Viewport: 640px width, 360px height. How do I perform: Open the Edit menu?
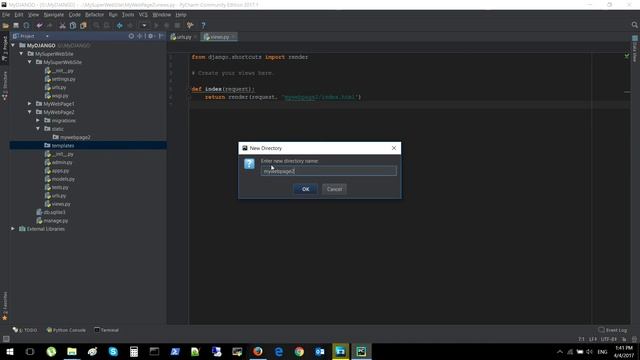coord(19,15)
